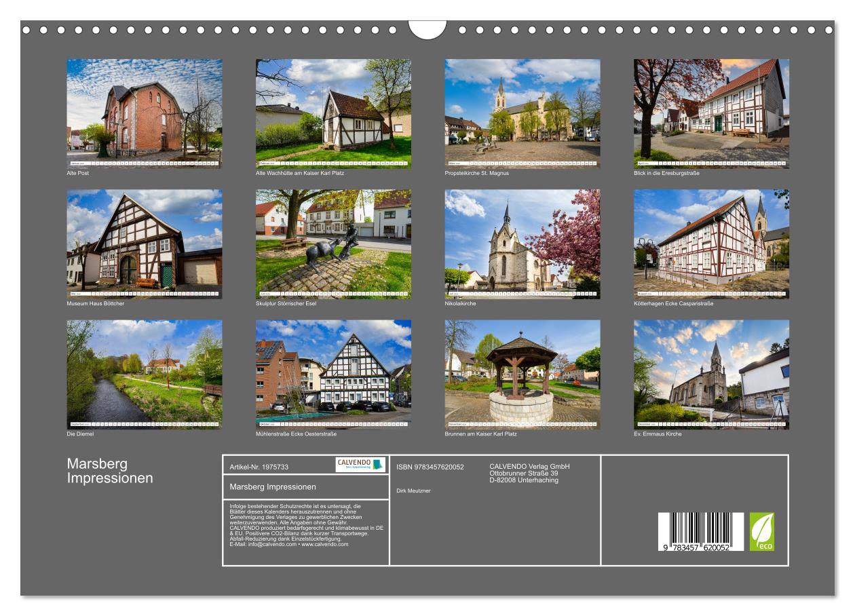Click the Alte Post photo thumbnail
Screen dimensions: 855x616
click(144, 113)
